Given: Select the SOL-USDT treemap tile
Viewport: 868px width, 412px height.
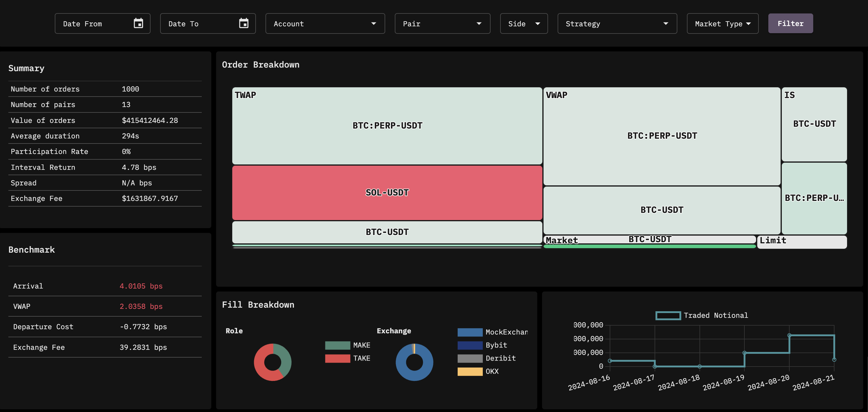Looking at the screenshot, I should click(x=387, y=193).
